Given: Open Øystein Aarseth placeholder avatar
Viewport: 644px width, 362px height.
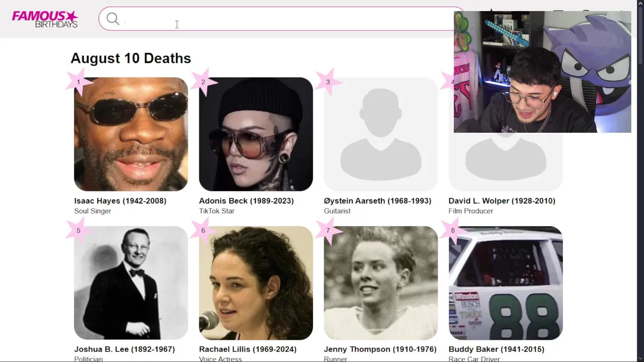Looking at the screenshot, I should coord(380,134).
